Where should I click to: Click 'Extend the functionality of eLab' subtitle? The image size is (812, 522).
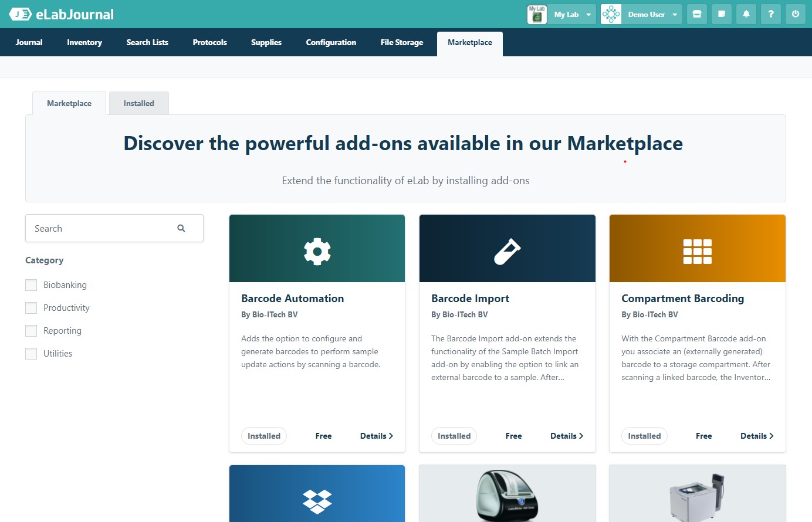point(405,181)
